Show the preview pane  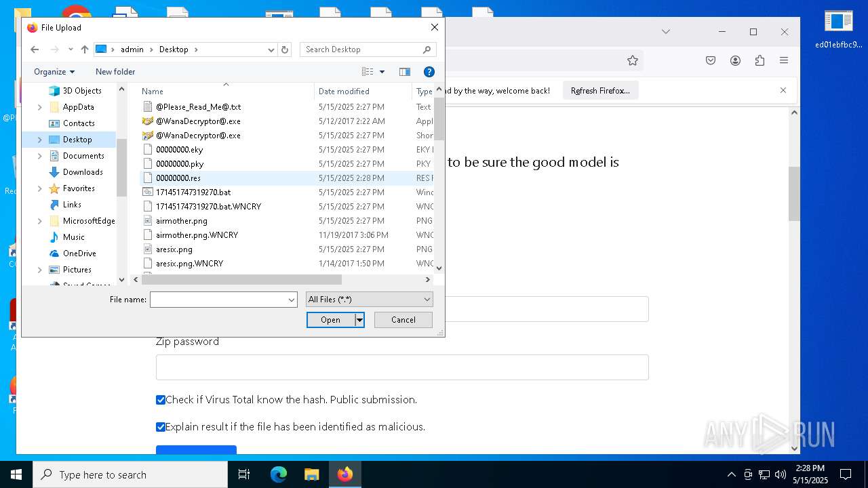pyautogui.click(x=405, y=72)
